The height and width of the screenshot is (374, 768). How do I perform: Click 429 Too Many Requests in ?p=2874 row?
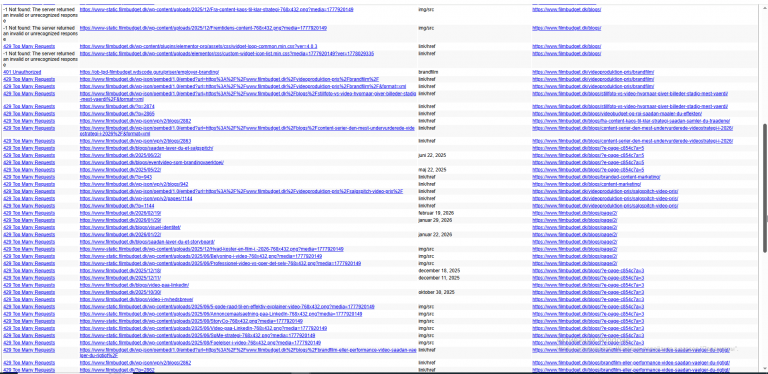(29, 106)
